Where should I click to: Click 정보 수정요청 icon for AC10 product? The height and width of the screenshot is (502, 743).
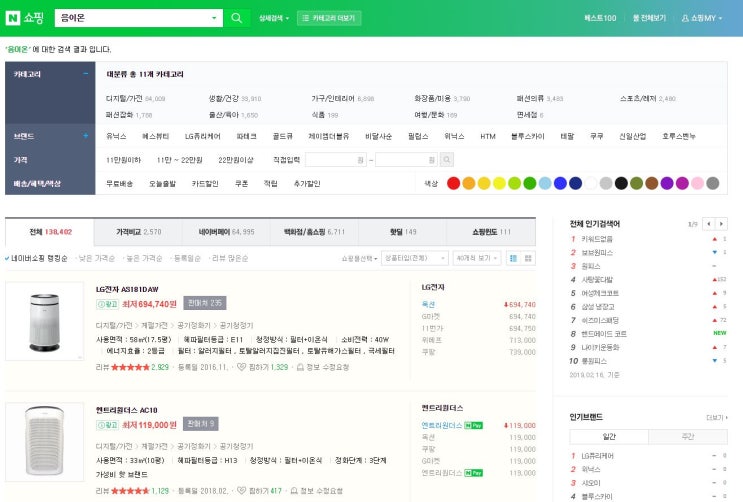click(294, 491)
